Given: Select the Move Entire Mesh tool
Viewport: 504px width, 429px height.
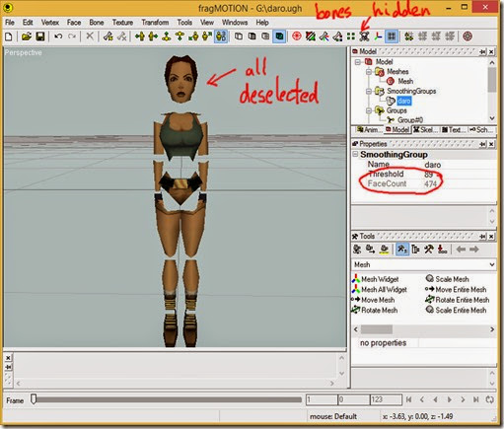Looking at the screenshot, I should pos(456,289).
